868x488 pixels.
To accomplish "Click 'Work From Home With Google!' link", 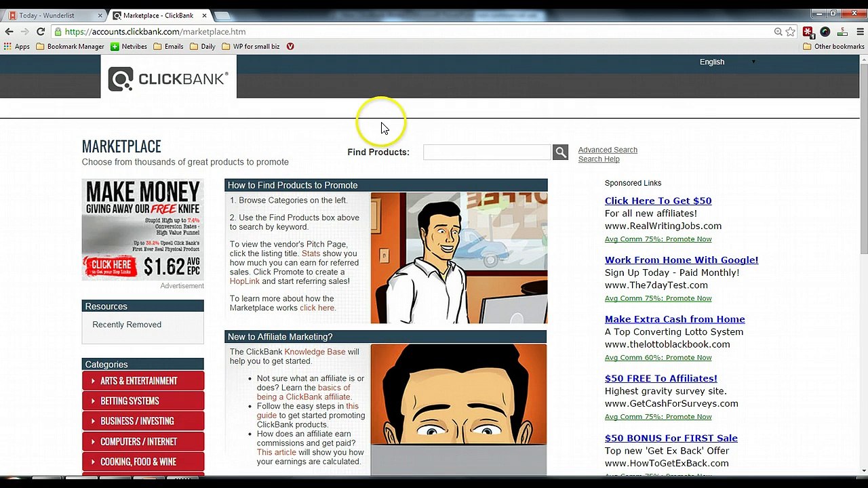I will point(682,260).
